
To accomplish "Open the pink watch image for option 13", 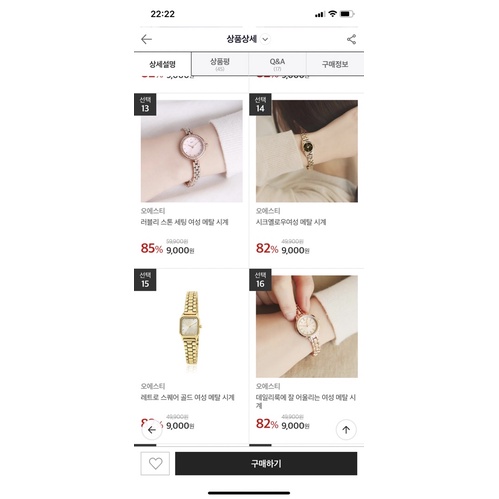I will click(192, 151).
